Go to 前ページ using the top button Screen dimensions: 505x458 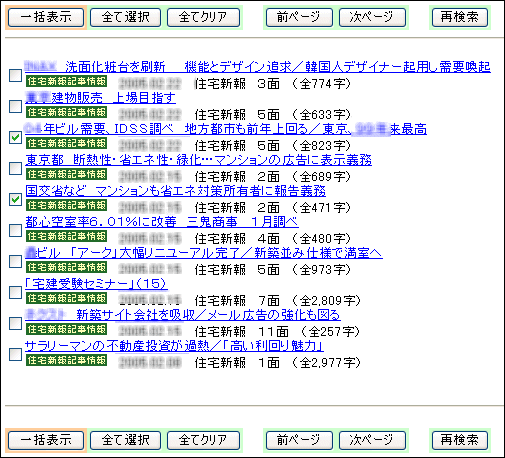[299, 17]
